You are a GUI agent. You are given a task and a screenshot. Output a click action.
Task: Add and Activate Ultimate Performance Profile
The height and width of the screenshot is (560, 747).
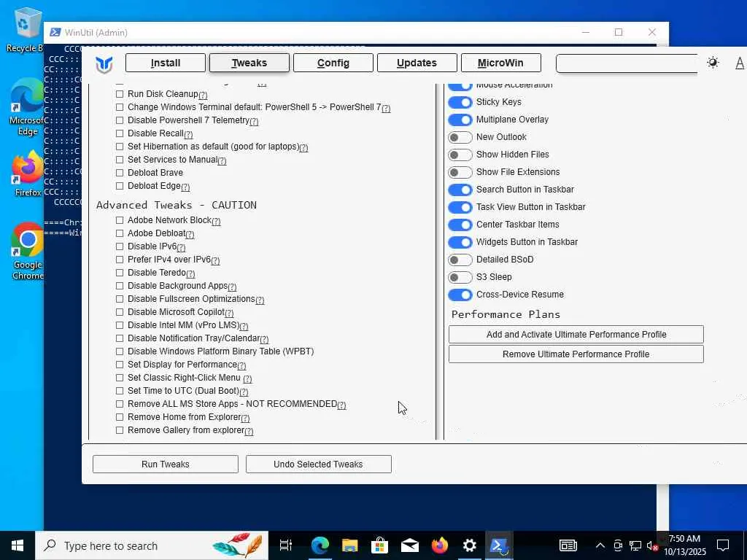pyautogui.click(x=576, y=334)
